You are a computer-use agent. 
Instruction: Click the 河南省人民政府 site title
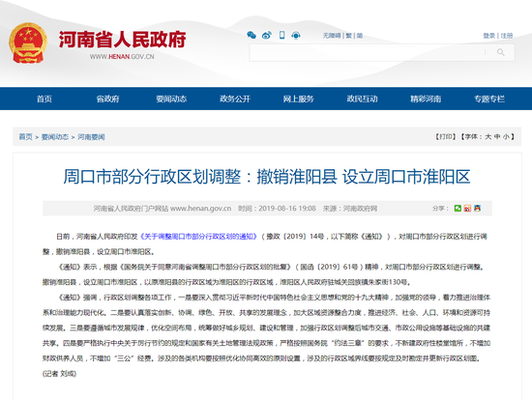pos(123,40)
